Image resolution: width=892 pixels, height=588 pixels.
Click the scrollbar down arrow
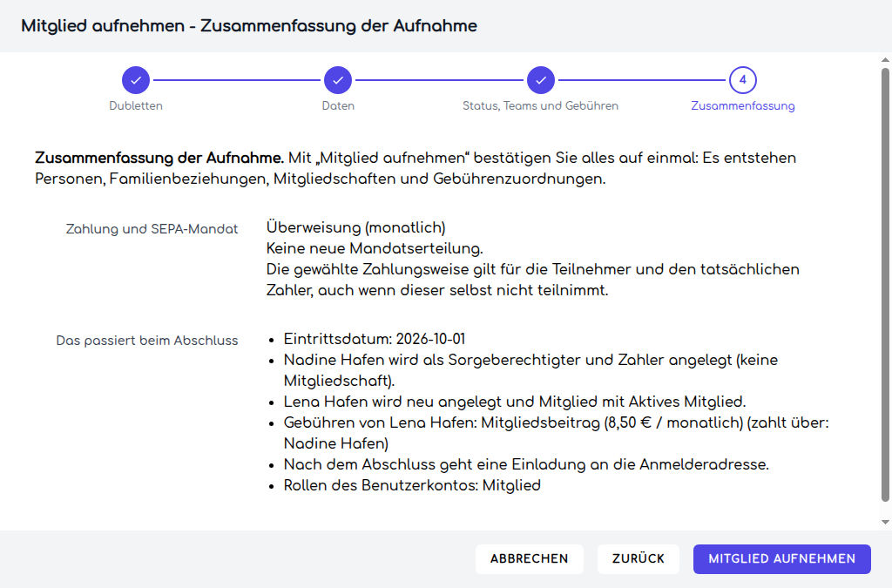(885, 522)
